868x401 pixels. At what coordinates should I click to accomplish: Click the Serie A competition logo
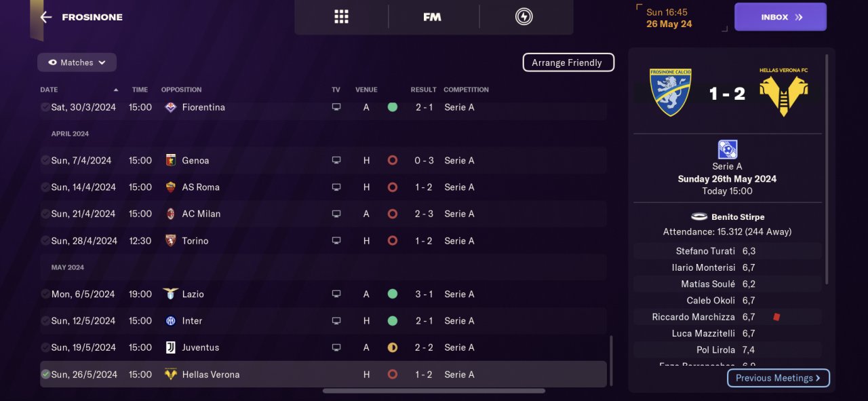(x=727, y=149)
